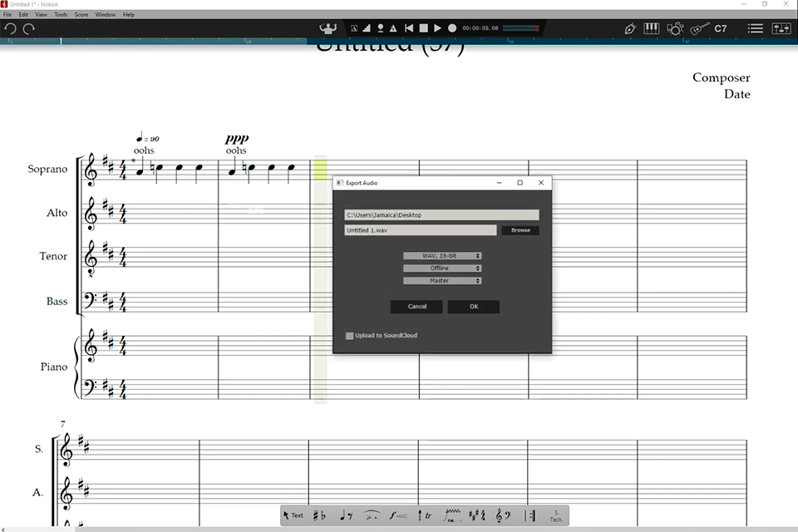
Task: Open the mixer fader panel on the far right
Action: [x=781, y=28]
